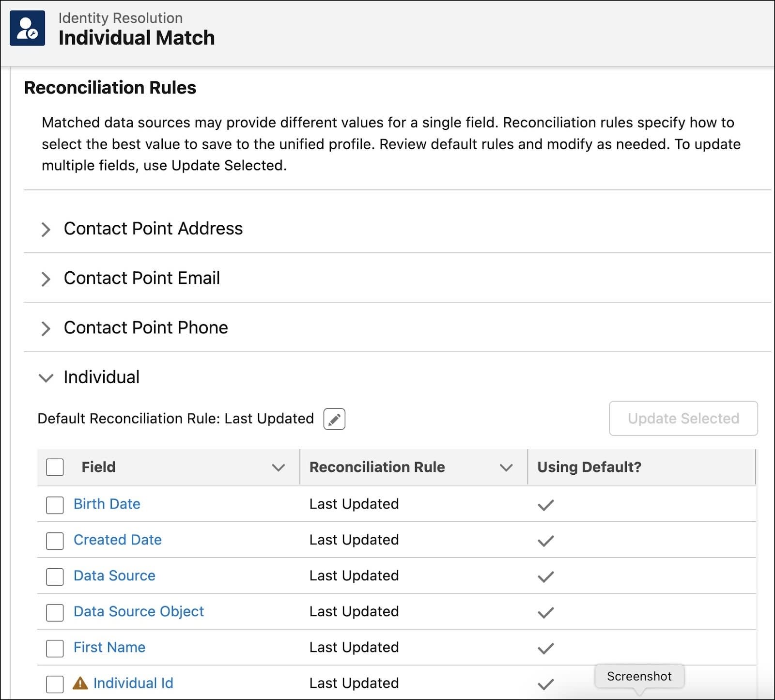Click the Using Default checkmark for First Name
Viewport: 775px width, 700px height.
(x=545, y=648)
